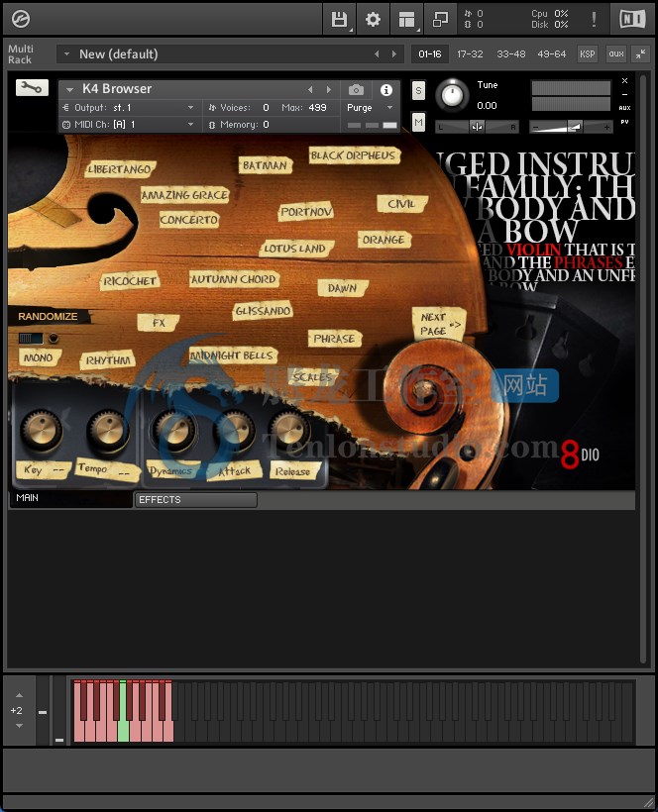Click the small round randomize button
Screen dimensions: 658x812
(54, 339)
